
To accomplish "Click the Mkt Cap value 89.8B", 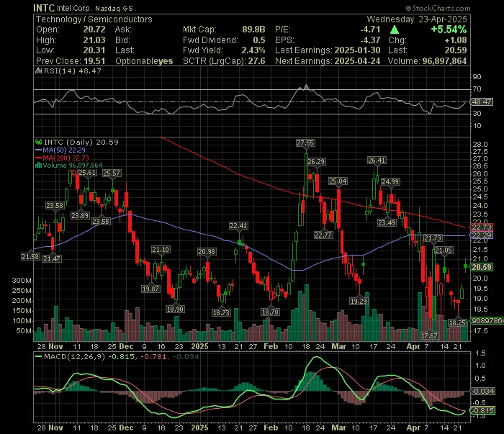I will (253, 30).
